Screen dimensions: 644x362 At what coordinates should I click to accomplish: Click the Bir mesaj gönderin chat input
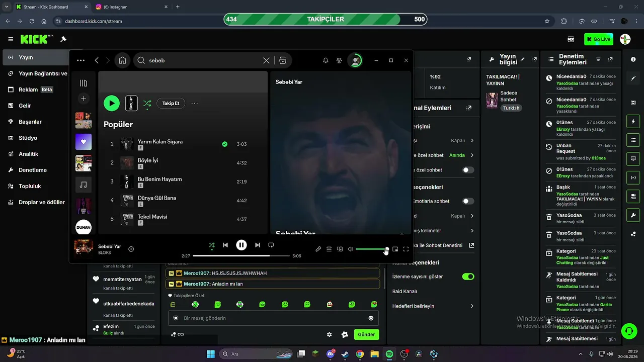[273, 318]
